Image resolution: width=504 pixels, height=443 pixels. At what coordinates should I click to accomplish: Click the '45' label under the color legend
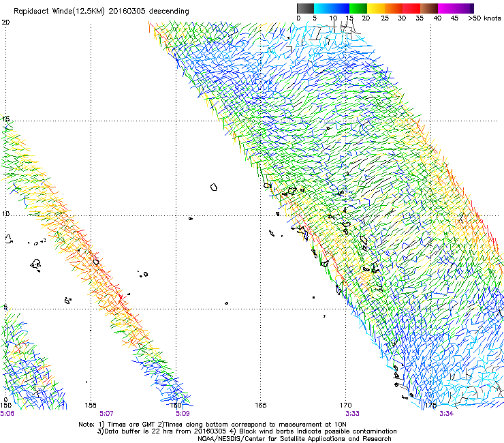click(x=454, y=18)
